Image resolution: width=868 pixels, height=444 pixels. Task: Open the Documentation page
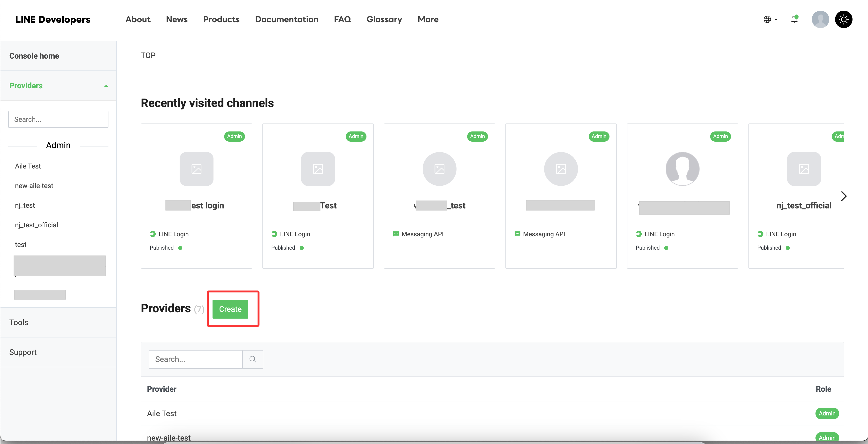click(286, 20)
